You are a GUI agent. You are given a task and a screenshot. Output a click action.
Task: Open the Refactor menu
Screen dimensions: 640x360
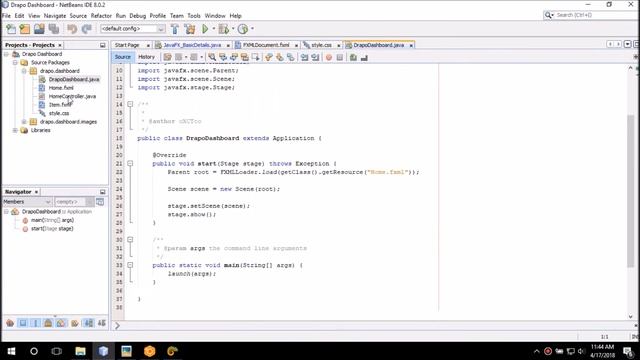point(101,16)
